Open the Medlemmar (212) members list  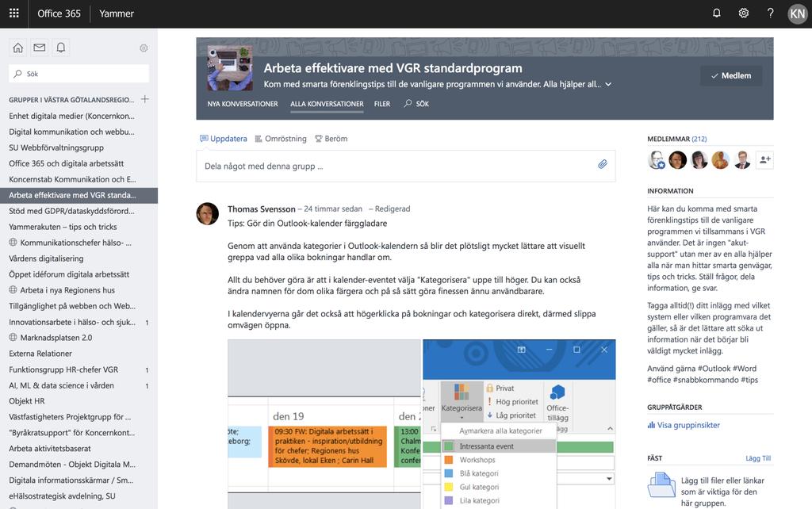click(677, 139)
